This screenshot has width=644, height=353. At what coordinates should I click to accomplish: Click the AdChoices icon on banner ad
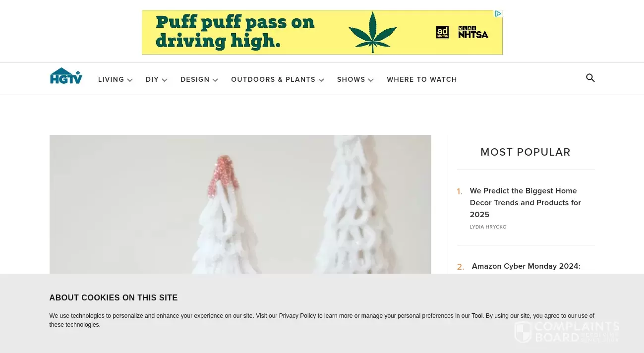498,14
